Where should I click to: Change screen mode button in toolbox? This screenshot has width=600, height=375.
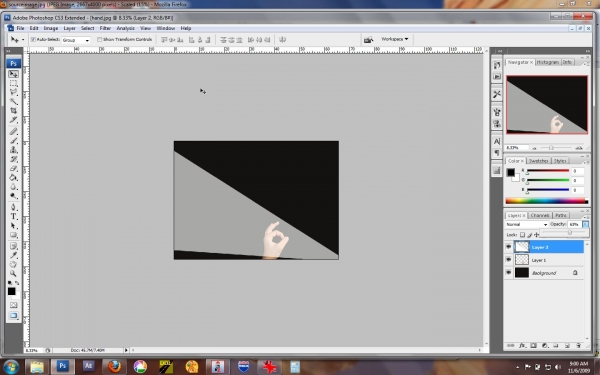(13, 315)
